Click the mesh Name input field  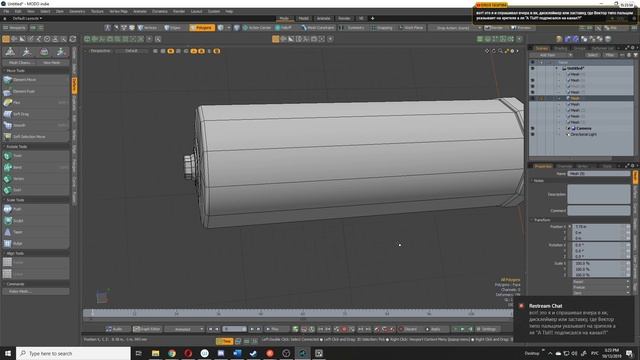click(598, 173)
